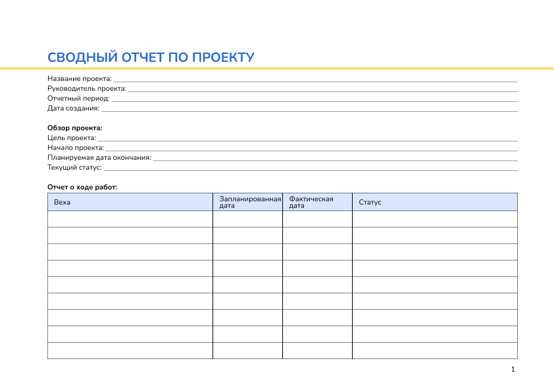Click the "Название проекта" blank line
The width and height of the screenshot is (554, 392).
(315, 80)
